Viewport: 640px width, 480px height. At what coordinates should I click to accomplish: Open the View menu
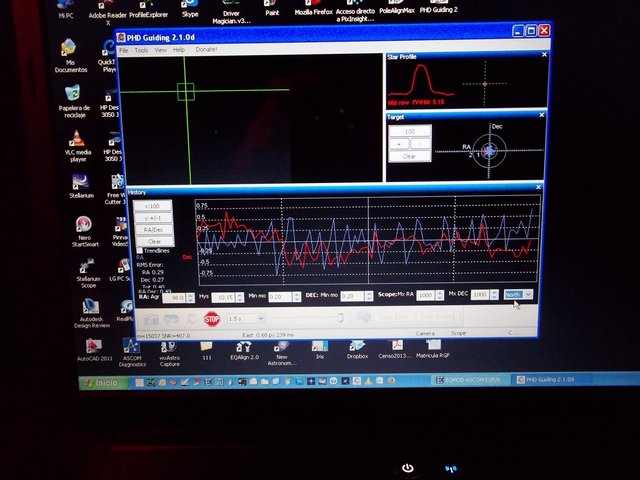click(160, 50)
